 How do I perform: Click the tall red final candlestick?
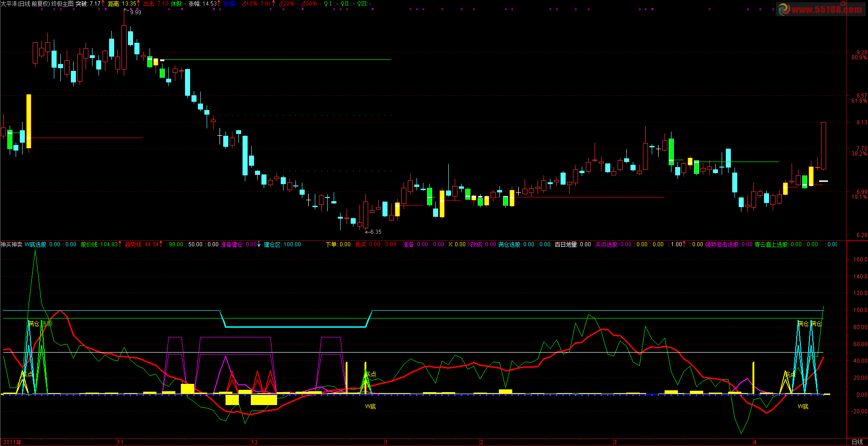[x=823, y=145]
